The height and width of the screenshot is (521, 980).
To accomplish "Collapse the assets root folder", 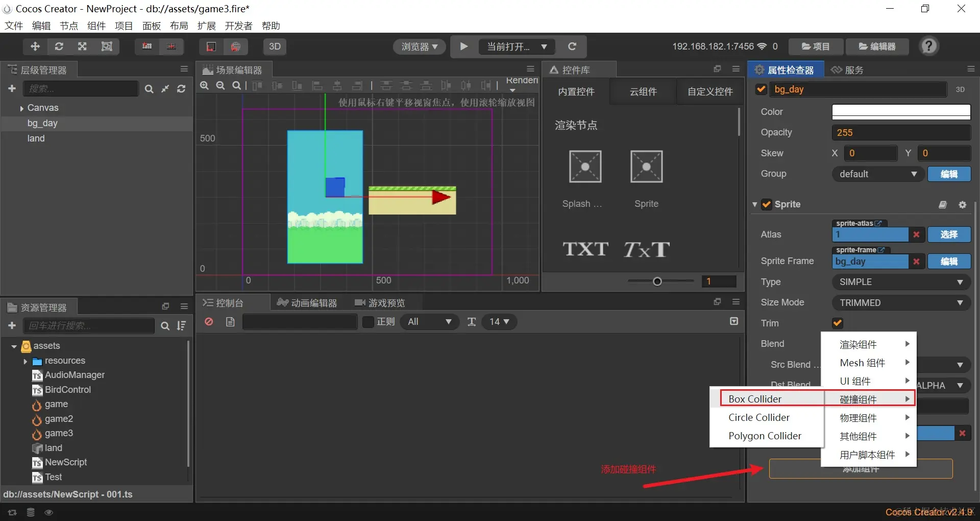I will tap(14, 346).
